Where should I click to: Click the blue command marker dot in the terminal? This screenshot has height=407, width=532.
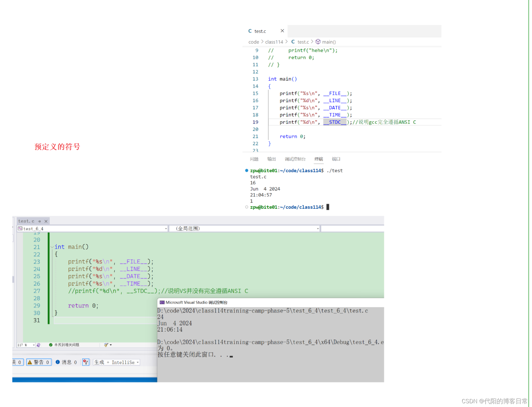point(246,171)
